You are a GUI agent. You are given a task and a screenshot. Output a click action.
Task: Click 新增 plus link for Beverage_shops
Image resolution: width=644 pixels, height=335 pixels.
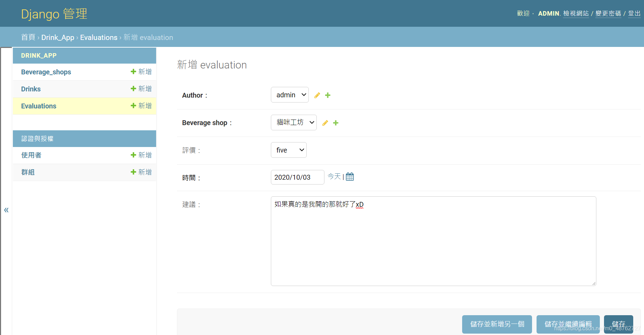tap(141, 72)
